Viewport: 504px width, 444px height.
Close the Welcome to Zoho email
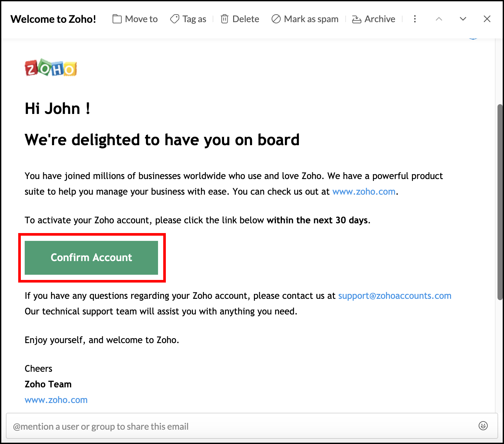click(487, 19)
